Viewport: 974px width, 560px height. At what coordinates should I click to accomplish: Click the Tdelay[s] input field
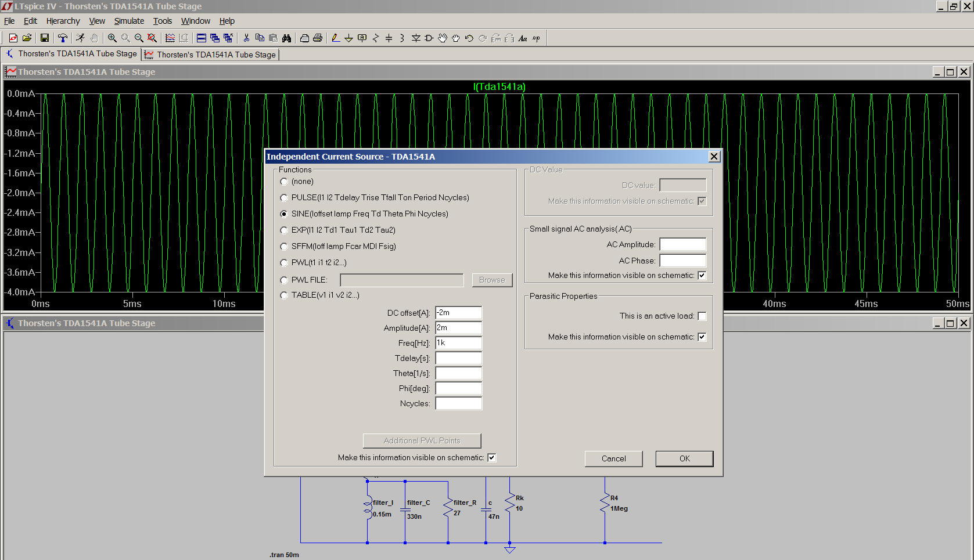click(x=459, y=358)
